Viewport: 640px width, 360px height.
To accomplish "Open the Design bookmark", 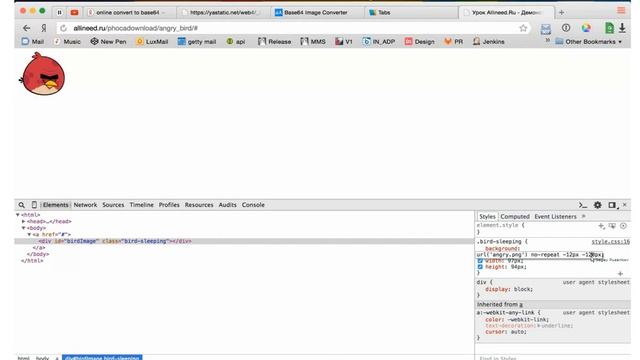I will (x=420, y=42).
